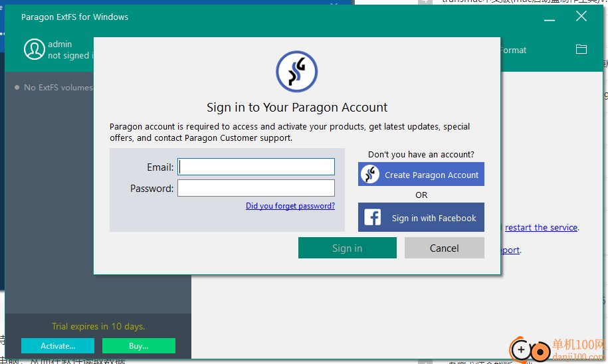Click the Buy... button
Viewport: 608px width, 364px height.
click(139, 346)
